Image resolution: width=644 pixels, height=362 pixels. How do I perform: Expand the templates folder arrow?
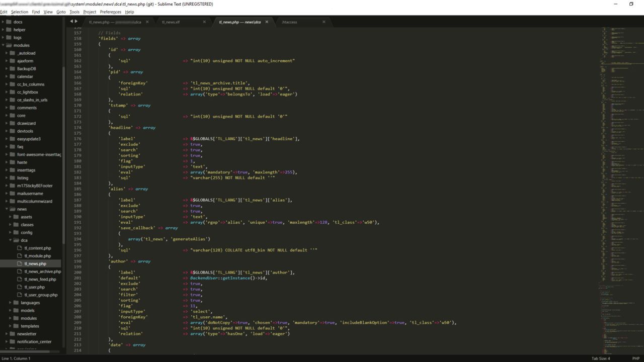tap(10, 326)
